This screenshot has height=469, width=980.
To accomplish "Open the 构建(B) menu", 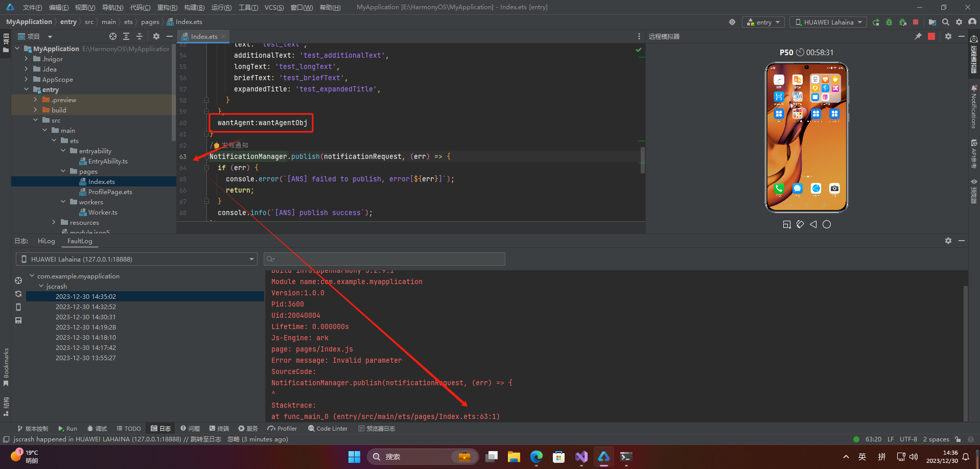I will click(194, 7).
